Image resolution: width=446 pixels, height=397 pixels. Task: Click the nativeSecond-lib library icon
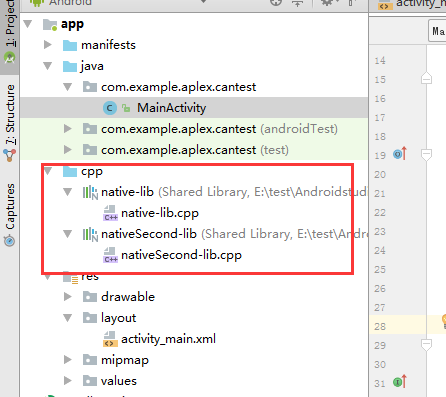(x=90, y=235)
